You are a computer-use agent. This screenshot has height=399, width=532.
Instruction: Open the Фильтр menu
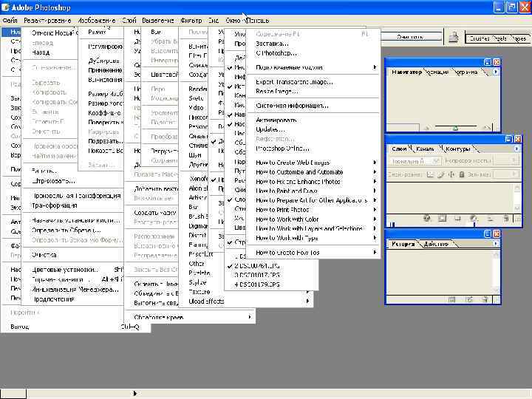point(191,21)
